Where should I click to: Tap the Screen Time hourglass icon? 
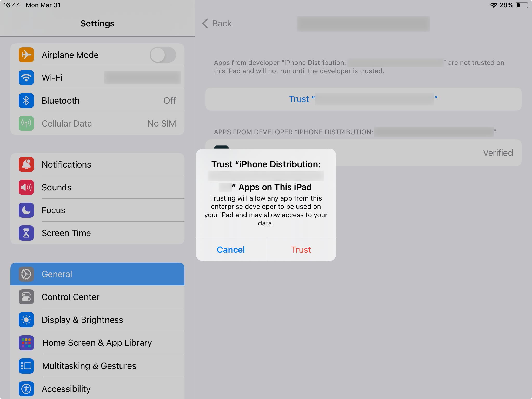click(x=26, y=233)
